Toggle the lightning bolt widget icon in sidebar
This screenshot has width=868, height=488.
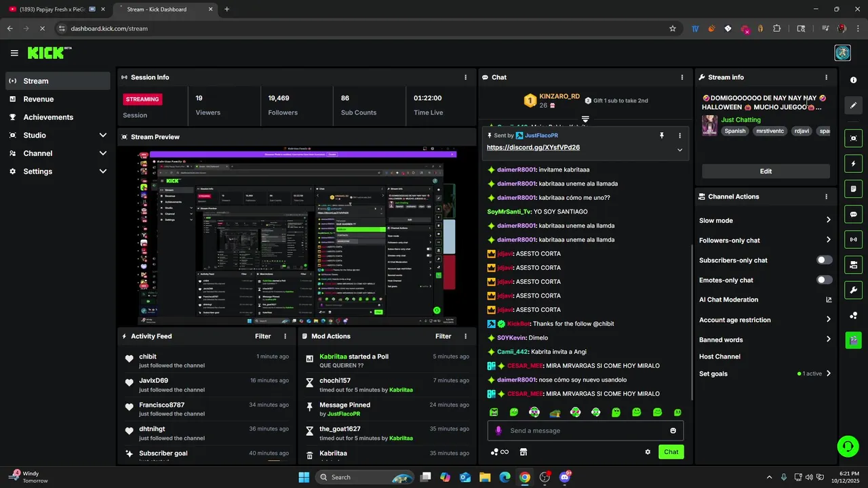pos(853,163)
